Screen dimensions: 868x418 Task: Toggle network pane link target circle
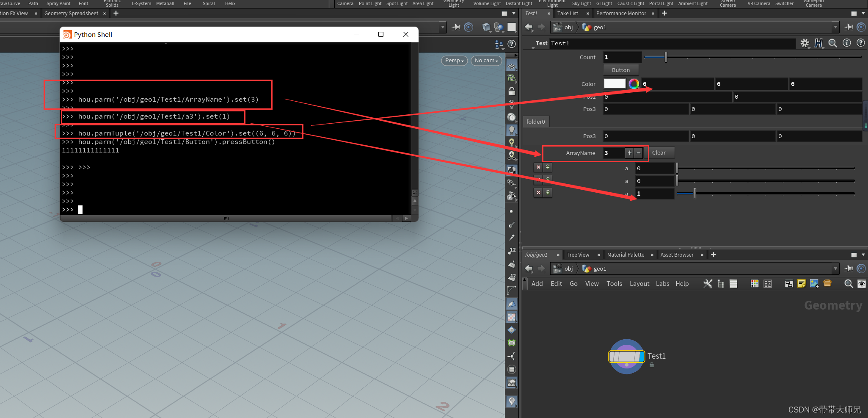point(861,269)
